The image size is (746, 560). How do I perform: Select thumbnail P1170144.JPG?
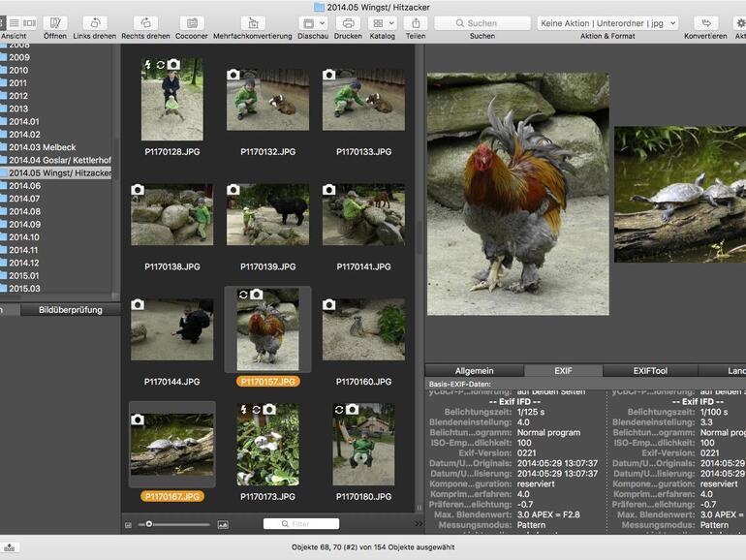pyautogui.click(x=172, y=329)
